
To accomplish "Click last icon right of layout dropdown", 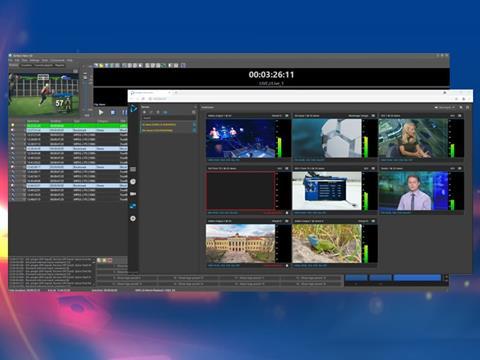I will [468, 107].
